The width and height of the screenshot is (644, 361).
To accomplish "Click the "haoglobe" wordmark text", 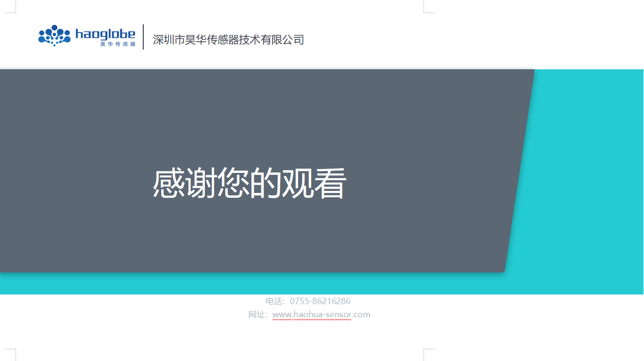I will click(x=105, y=34).
